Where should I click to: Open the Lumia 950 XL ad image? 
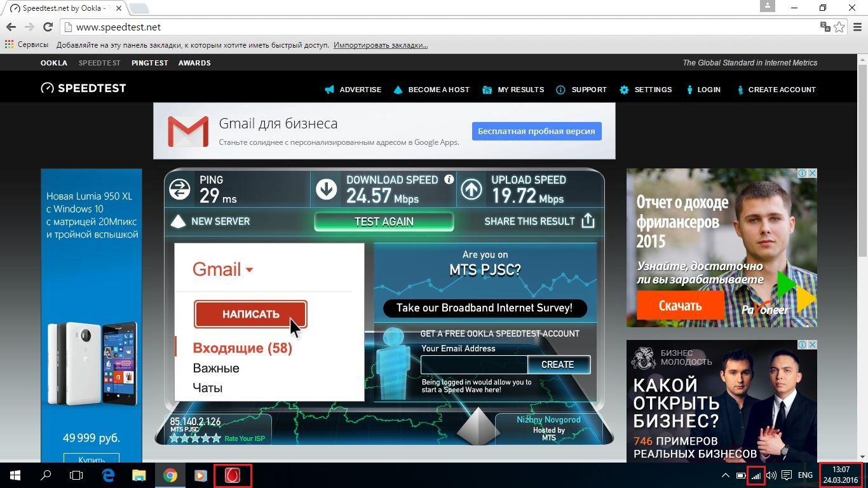click(x=92, y=315)
